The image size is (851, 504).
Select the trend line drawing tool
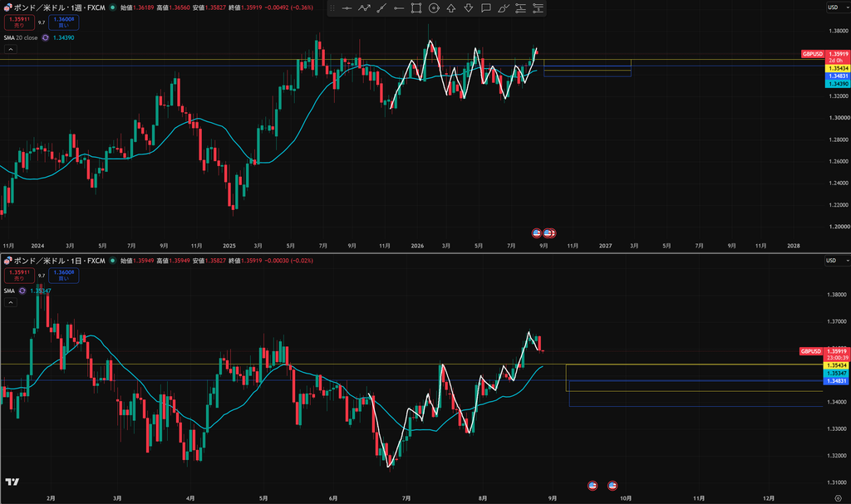(x=381, y=8)
